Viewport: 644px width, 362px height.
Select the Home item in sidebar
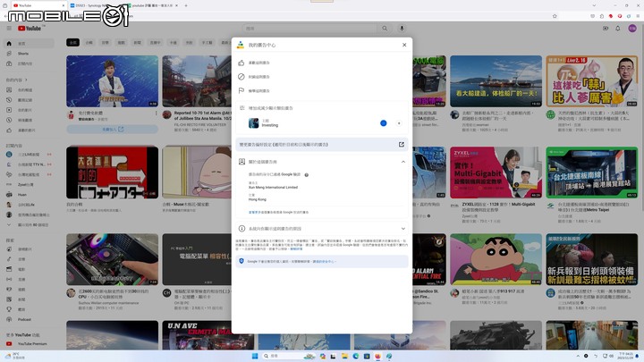29,43
